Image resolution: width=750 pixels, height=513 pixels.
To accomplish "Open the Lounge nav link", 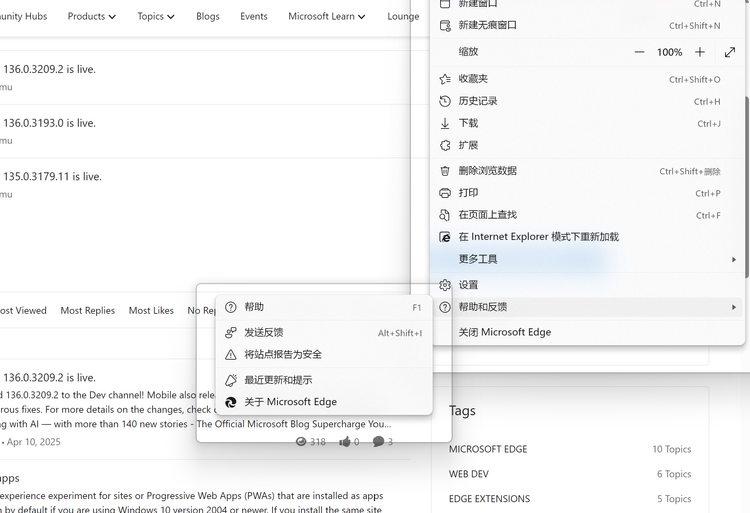I will point(403,16).
